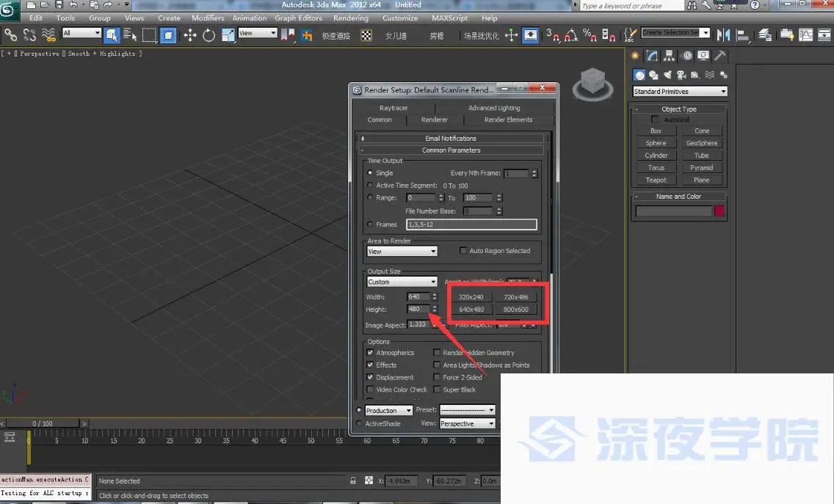The width and height of the screenshot is (834, 504).
Task: Select the Lights category icon
Action: coord(667,75)
